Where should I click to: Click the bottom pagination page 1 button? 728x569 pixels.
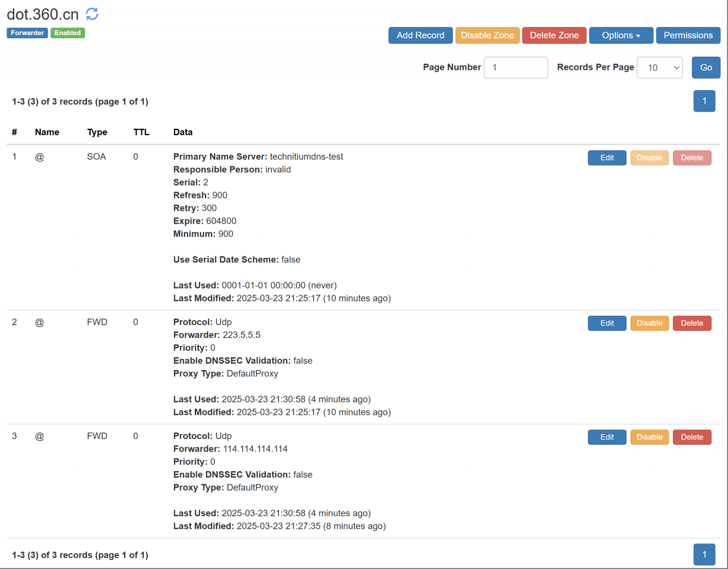(704, 554)
